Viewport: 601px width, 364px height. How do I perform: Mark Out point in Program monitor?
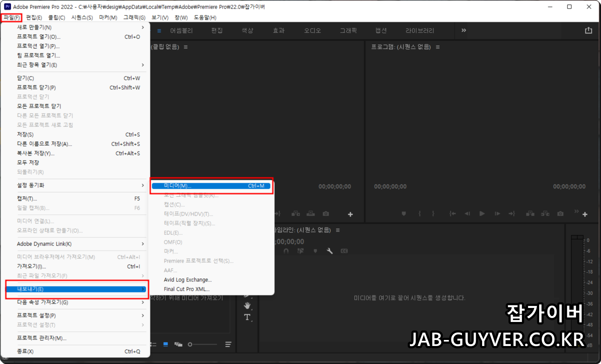point(433,214)
